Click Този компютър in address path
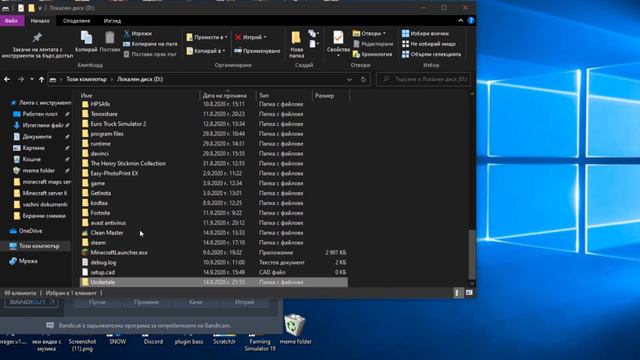This screenshot has height=360, width=640. click(x=86, y=79)
